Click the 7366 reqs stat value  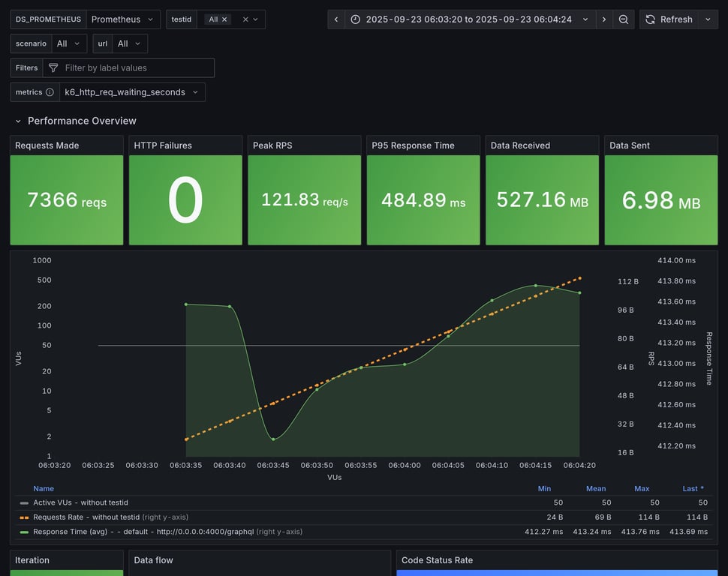[67, 200]
